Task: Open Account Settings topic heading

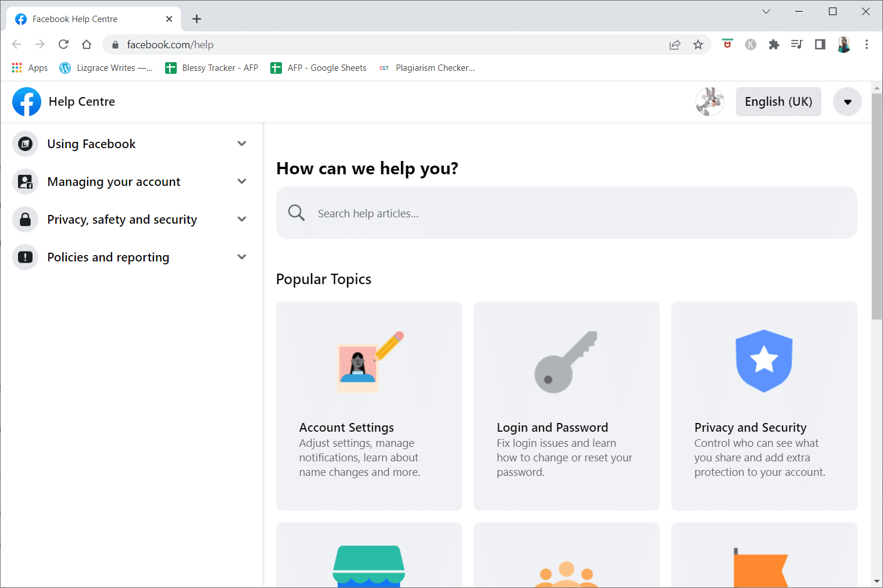Action: [x=346, y=428]
